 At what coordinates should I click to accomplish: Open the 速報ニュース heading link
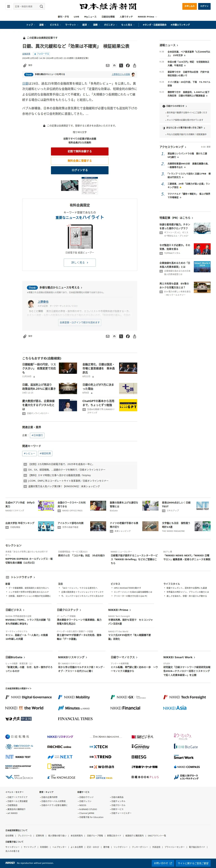pyautogui.click(x=168, y=45)
